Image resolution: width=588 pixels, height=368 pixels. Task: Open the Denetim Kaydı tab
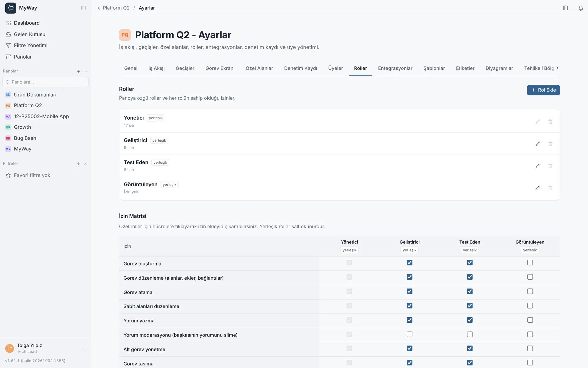[x=300, y=68]
